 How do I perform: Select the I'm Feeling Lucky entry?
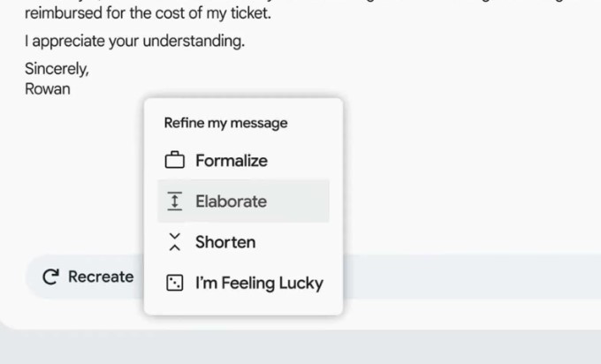(259, 284)
